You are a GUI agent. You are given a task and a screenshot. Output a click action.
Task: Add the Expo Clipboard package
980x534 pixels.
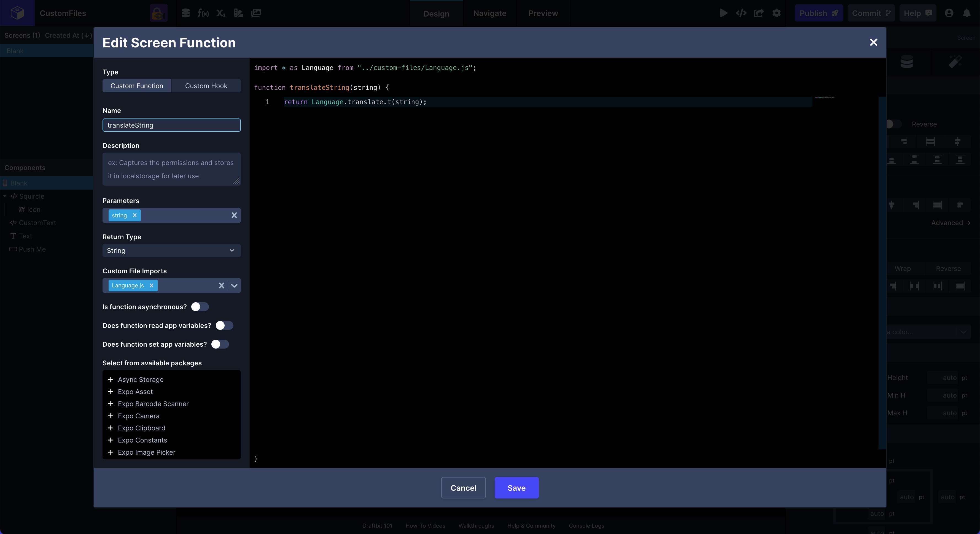(x=110, y=428)
